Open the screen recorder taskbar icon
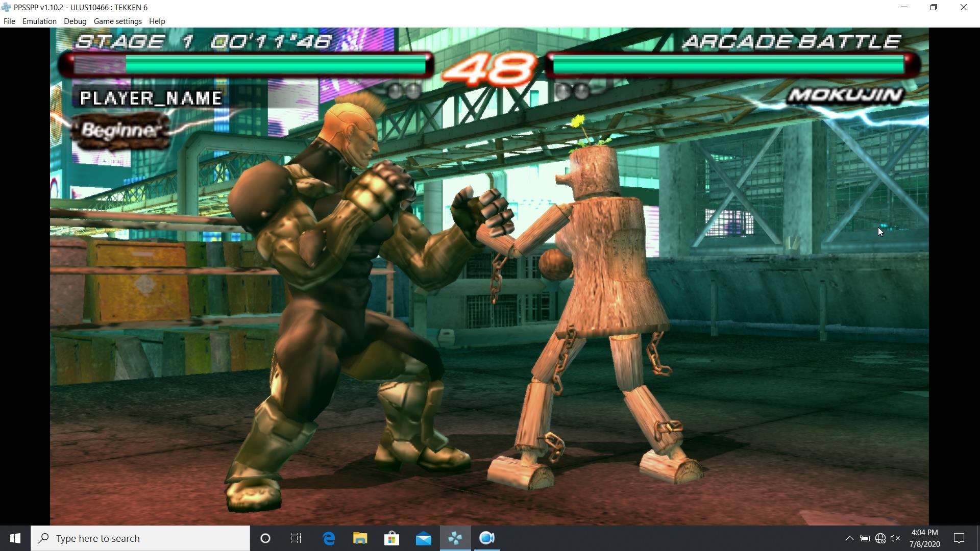 (487, 538)
